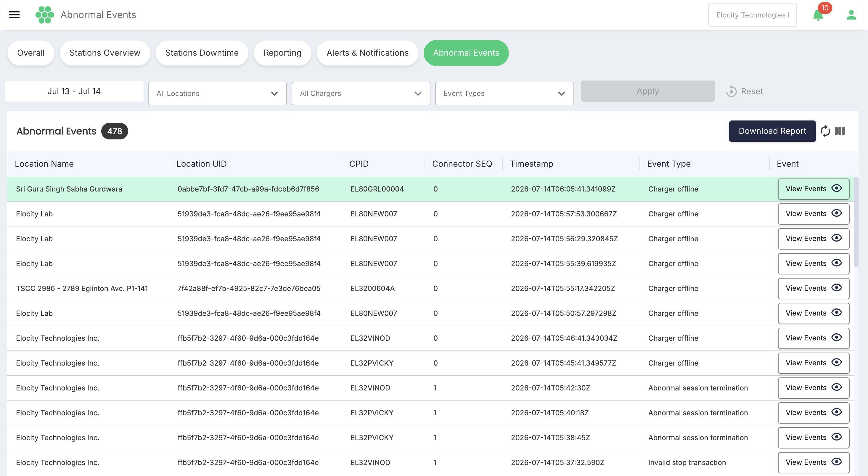This screenshot has height=476, width=868.
Task: Click the Timestamp column header
Action: point(531,164)
